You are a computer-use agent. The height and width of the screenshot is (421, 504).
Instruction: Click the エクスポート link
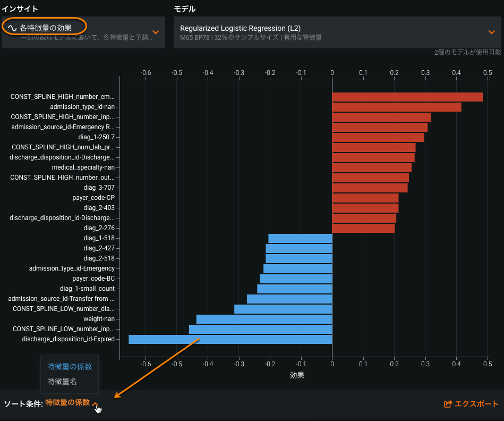(x=476, y=404)
